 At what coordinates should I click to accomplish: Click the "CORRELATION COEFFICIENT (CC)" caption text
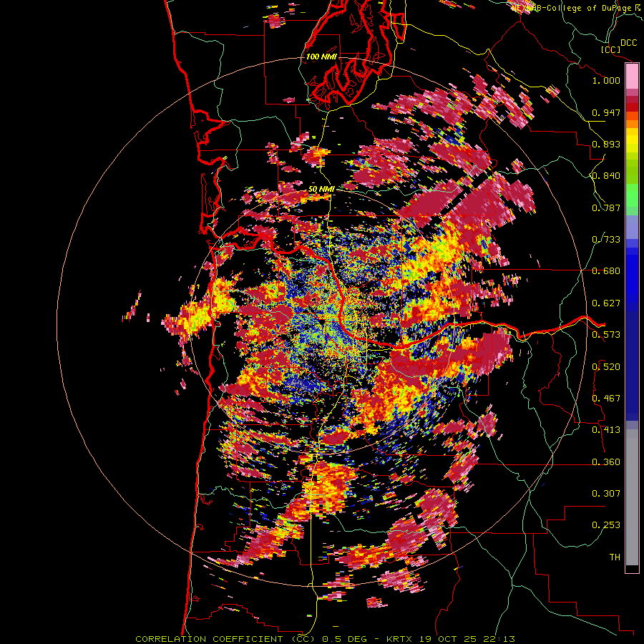[225, 639]
